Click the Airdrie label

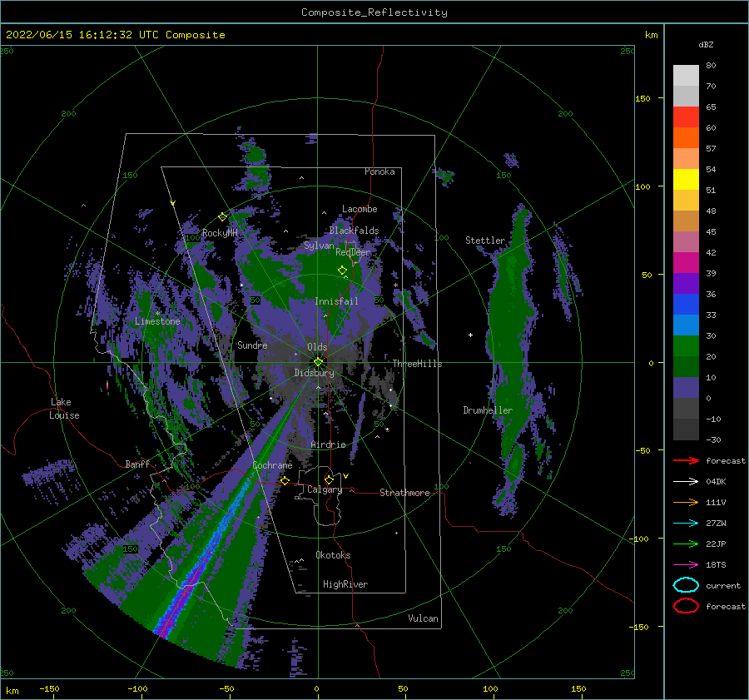click(x=328, y=444)
